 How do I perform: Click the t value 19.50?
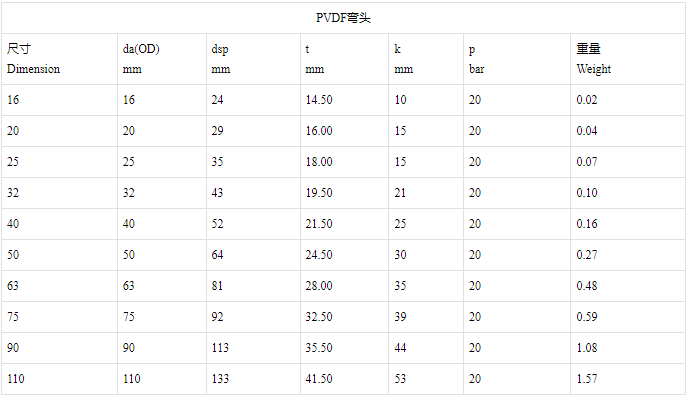(x=319, y=193)
